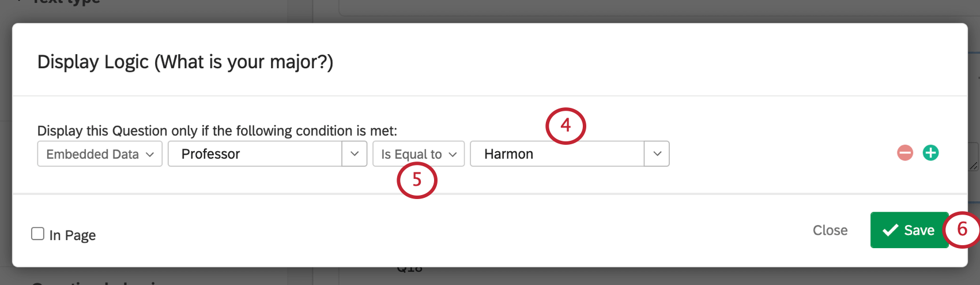980x285 pixels.
Task: Click into the Harmon value field
Action: pyautogui.click(x=557, y=154)
